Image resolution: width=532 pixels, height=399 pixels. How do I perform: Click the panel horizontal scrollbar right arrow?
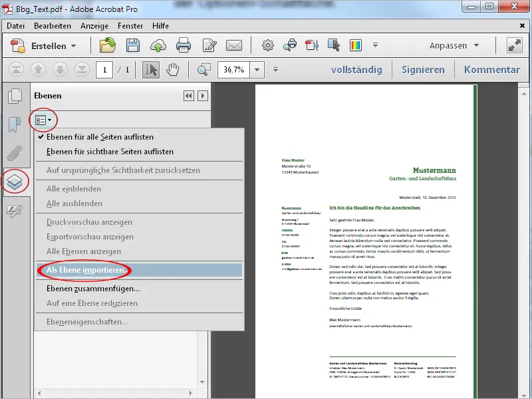[x=190, y=393]
